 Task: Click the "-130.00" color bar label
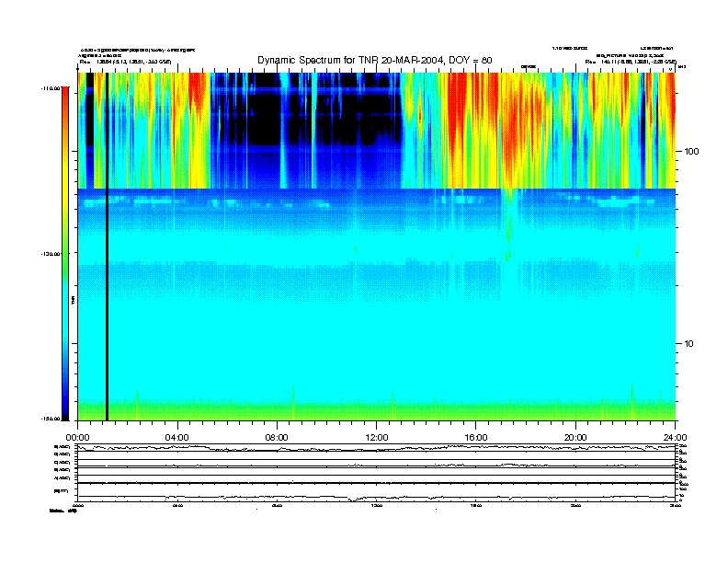51,254
